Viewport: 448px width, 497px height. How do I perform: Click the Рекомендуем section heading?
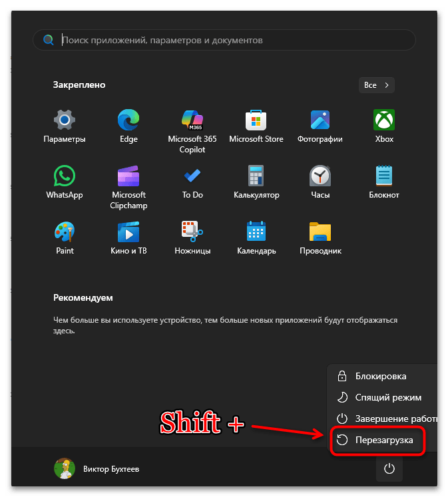point(83,297)
